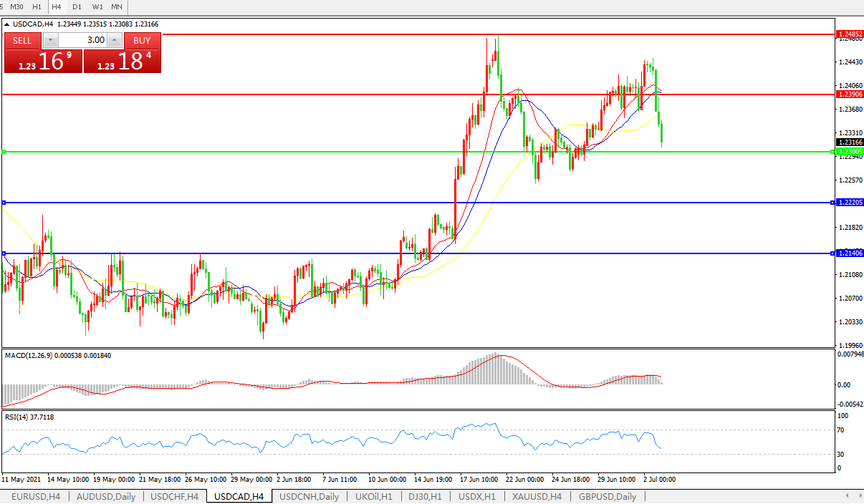Collapse the one-click trading panel triangle

[x=7, y=24]
